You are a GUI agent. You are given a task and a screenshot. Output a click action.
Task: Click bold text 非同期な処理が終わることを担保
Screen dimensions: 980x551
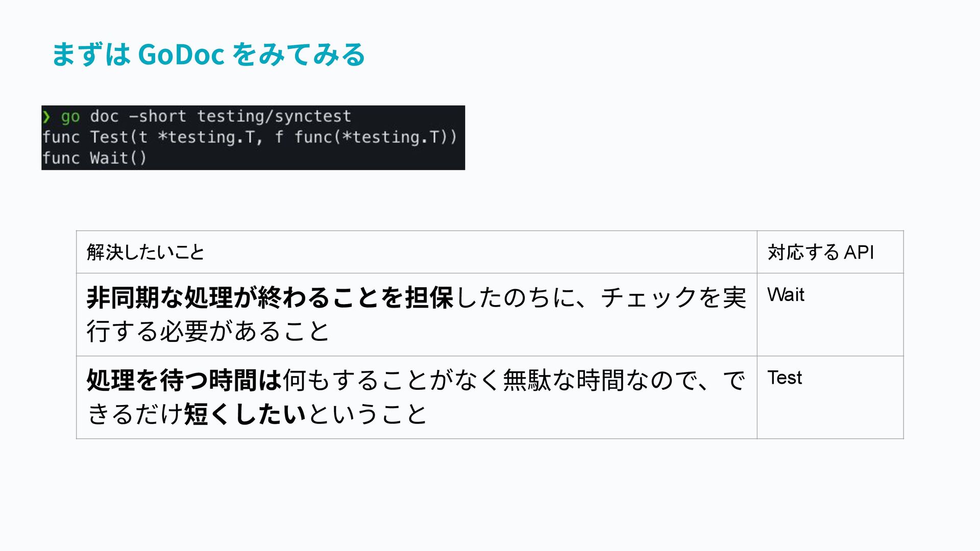click(x=269, y=298)
